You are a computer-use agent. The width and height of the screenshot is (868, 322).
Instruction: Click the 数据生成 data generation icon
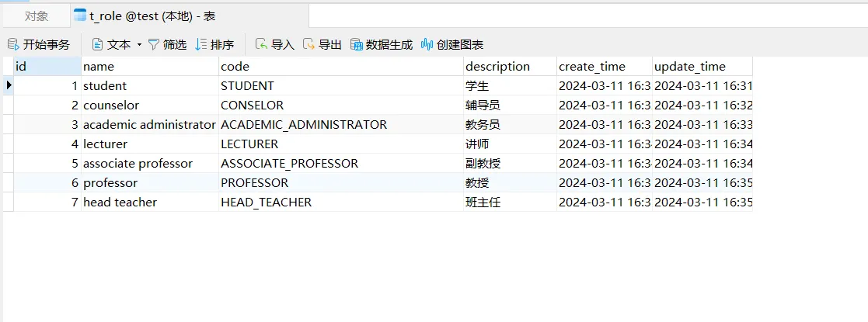(x=357, y=44)
